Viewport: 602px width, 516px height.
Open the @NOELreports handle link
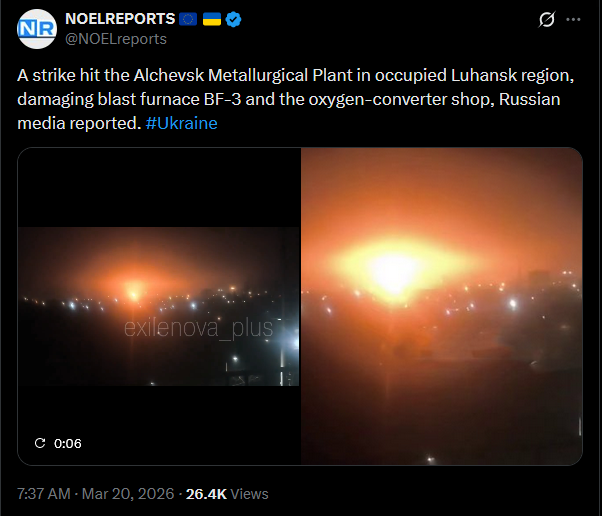[116, 39]
